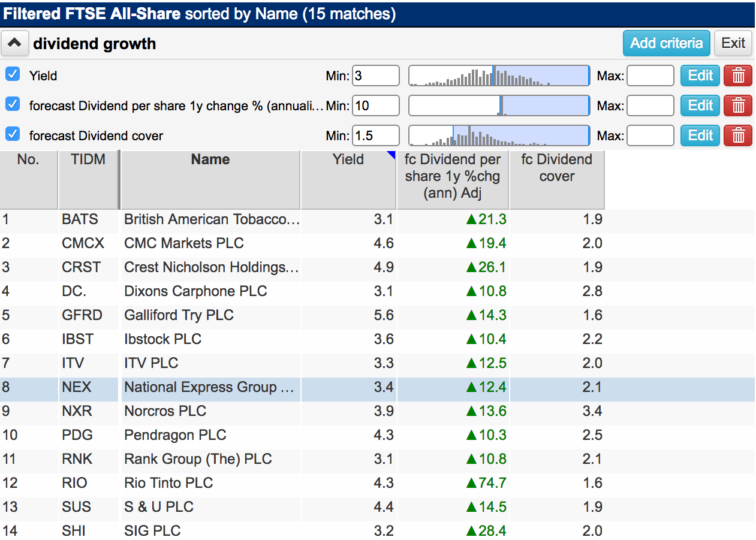Click Rio Tinto PLC
Viewport: 756px width, 540px height.
(168, 483)
